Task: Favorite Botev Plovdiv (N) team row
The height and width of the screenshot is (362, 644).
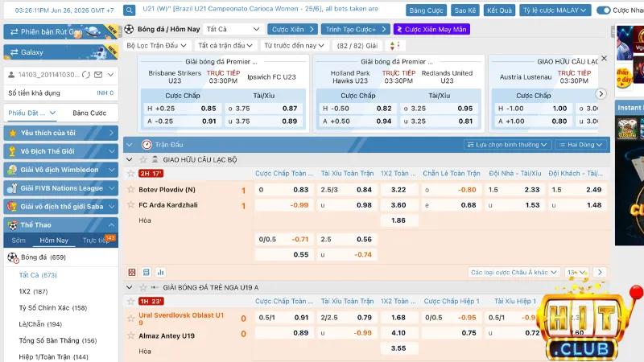Action: point(130,189)
